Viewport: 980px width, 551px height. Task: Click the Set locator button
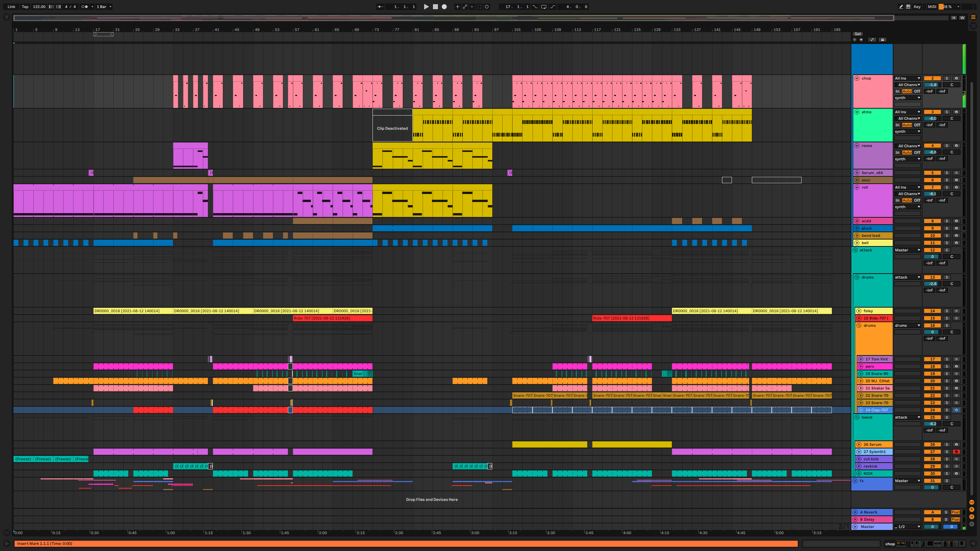pyautogui.click(x=858, y=34)
